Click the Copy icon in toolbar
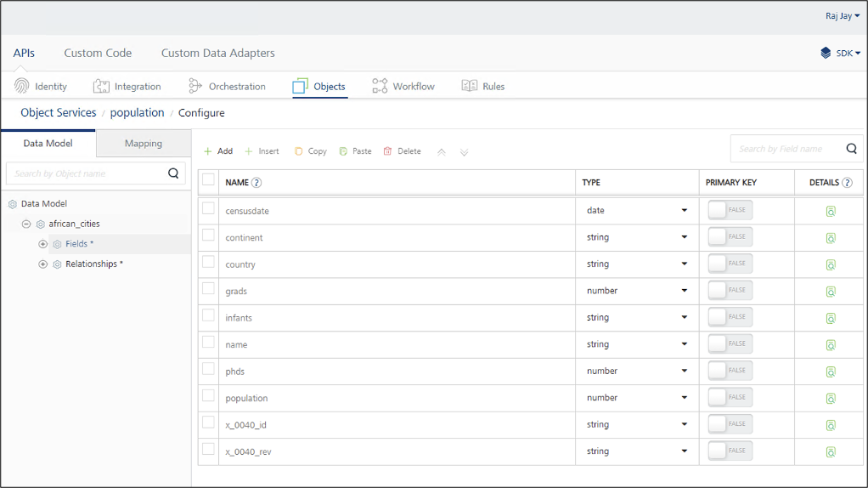The width and height of the screenshot is (868, 488). click(299, 151)
